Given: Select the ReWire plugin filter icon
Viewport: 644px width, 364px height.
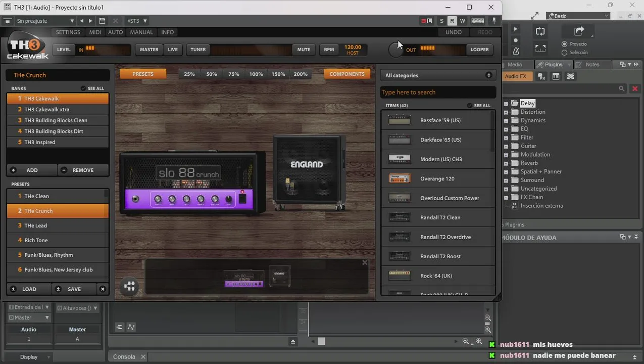Looking at the screenshot, I should 570,76.
